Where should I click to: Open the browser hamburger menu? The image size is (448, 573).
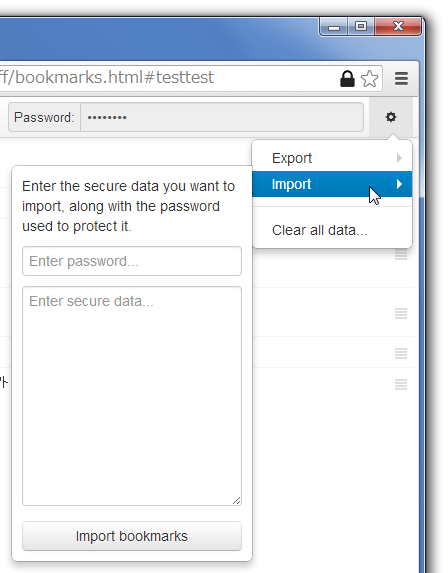click(x=401, y=79)
